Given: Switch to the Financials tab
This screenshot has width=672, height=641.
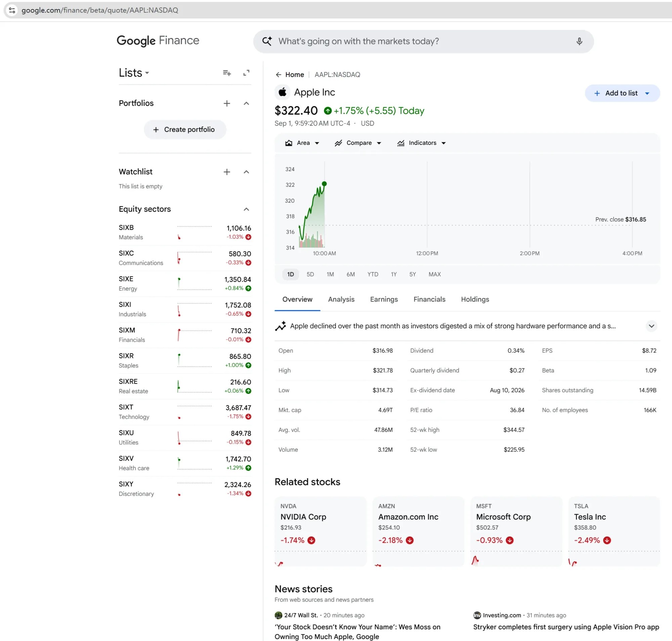Looking at the screenshot, I should point(429,299).
